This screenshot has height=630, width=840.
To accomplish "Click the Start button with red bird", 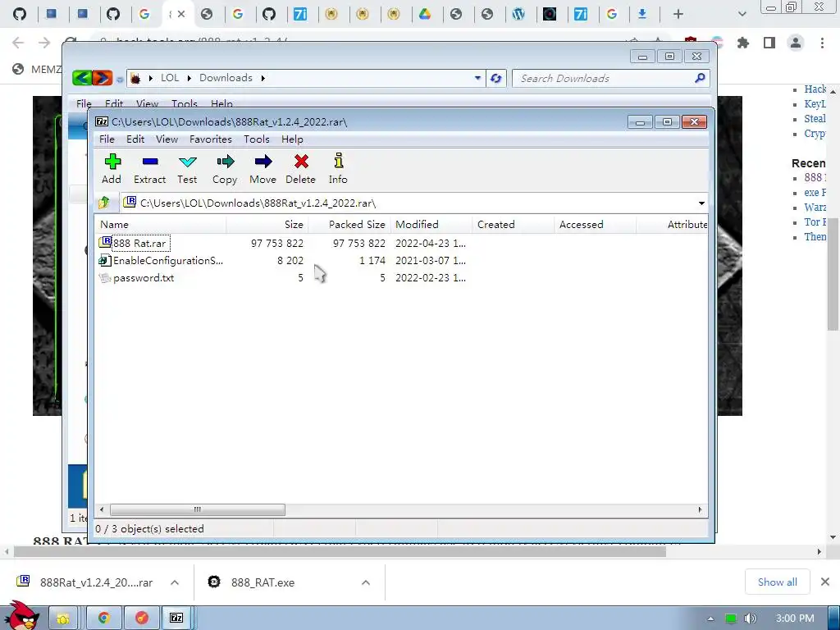I will click(21, 616).
